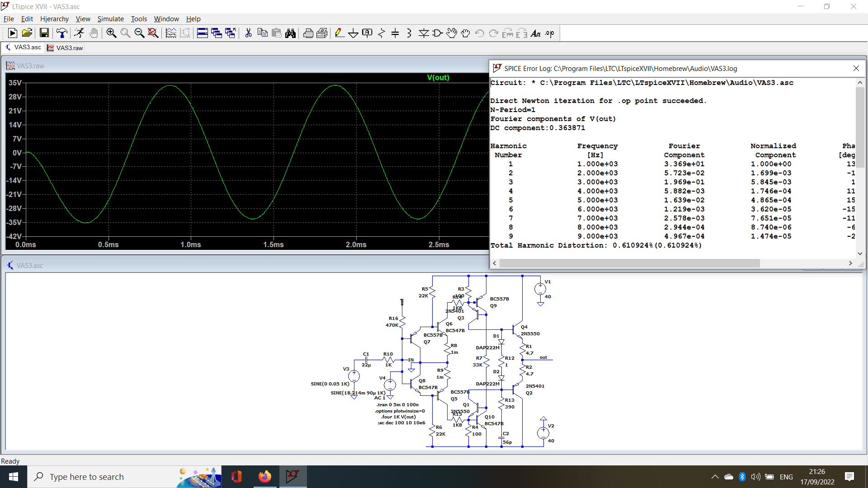Click the error log horizontal scrollbar thumb
Image resolution: width=868 pixels, height=488 pixels.
[630, 263]
